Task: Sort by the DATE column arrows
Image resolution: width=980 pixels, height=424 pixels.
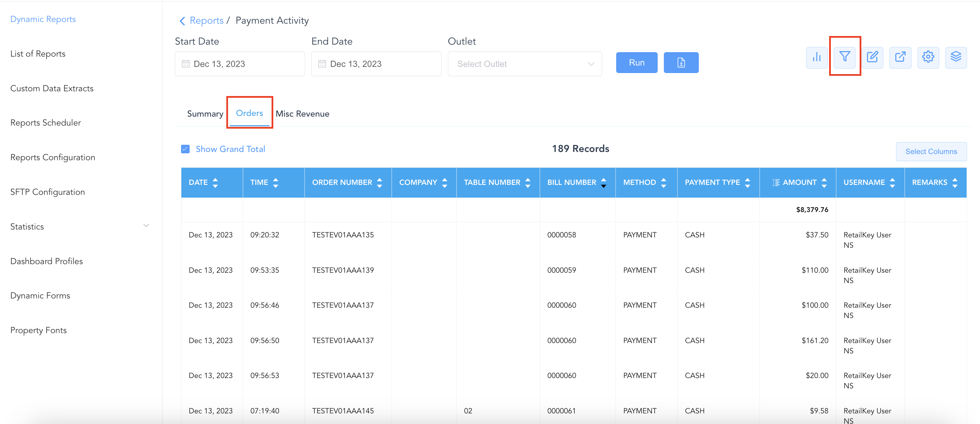Action: 215,183
